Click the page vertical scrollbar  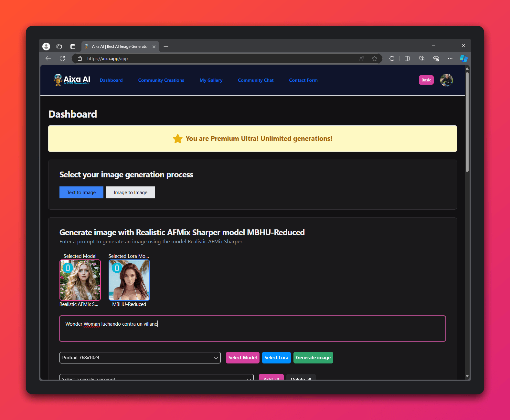point(467,122)
